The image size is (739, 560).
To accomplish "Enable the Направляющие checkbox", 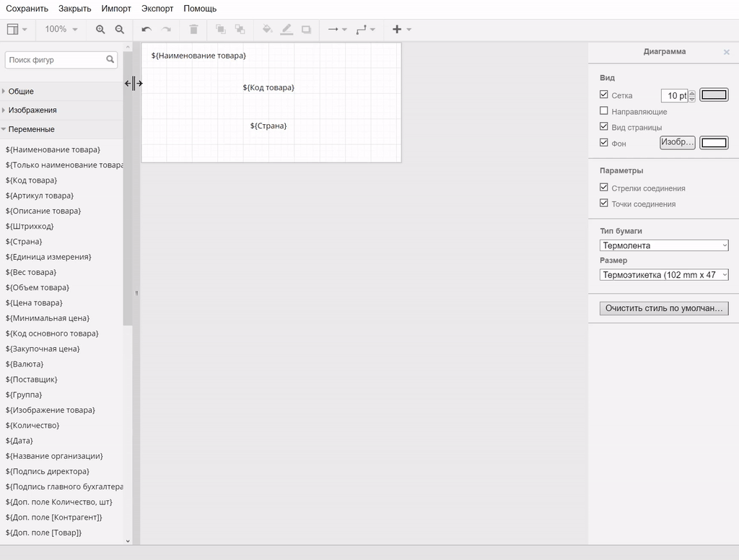I will 604,111.
